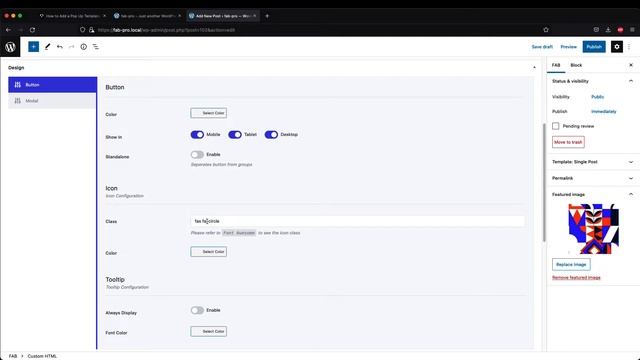Turn off the Mobile show-in toggle

coord(197,135)
